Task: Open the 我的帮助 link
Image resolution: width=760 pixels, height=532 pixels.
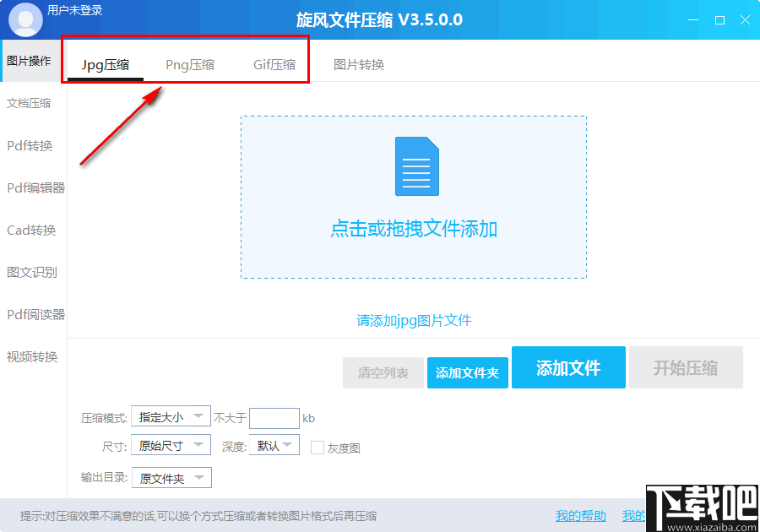Action: (581, 516)
